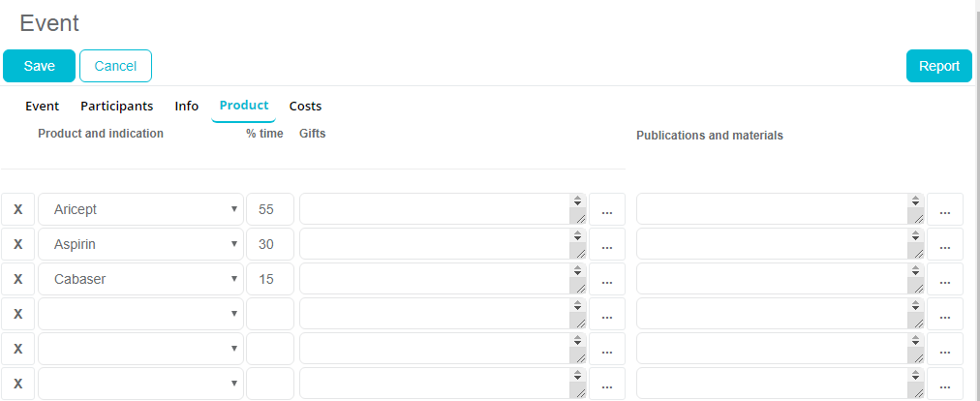Switch to the Participants tab
Image resolution: width=980 pixels, height=401 pixels.
tap(116, 107)
